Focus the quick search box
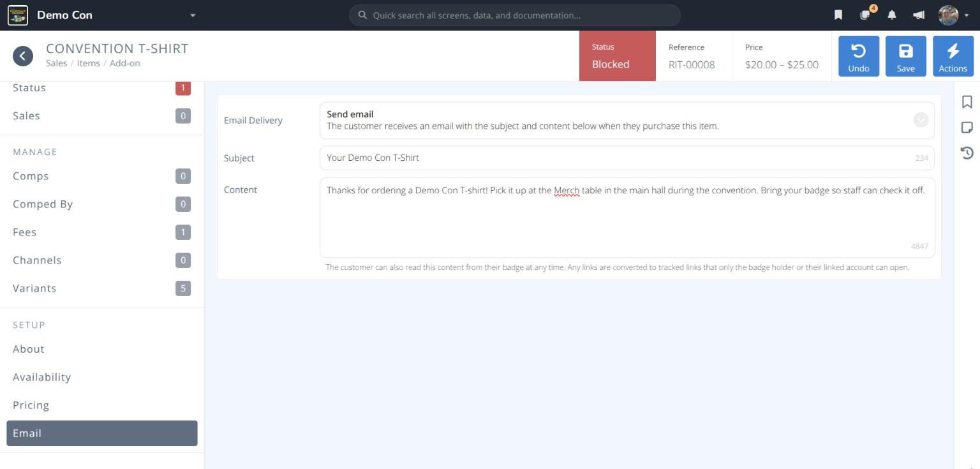Viewport: 980px width, 469px height. (515, 15)
